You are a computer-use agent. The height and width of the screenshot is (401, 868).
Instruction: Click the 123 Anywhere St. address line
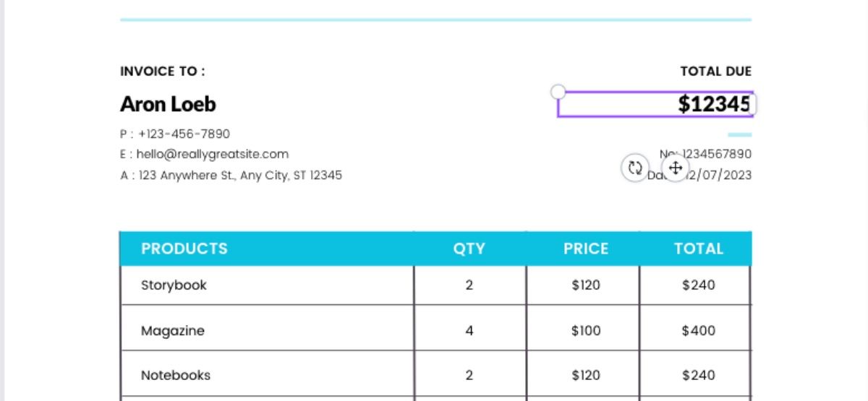point(231,175)
